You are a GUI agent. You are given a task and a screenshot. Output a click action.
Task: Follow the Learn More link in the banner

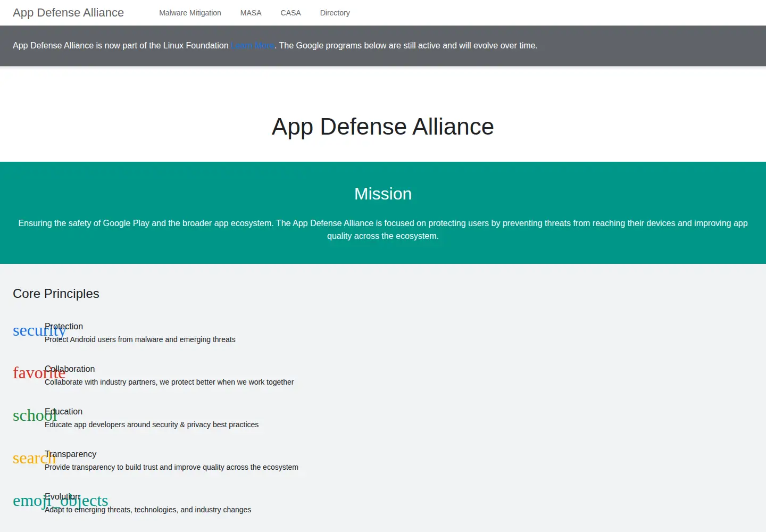click(253, 46)
